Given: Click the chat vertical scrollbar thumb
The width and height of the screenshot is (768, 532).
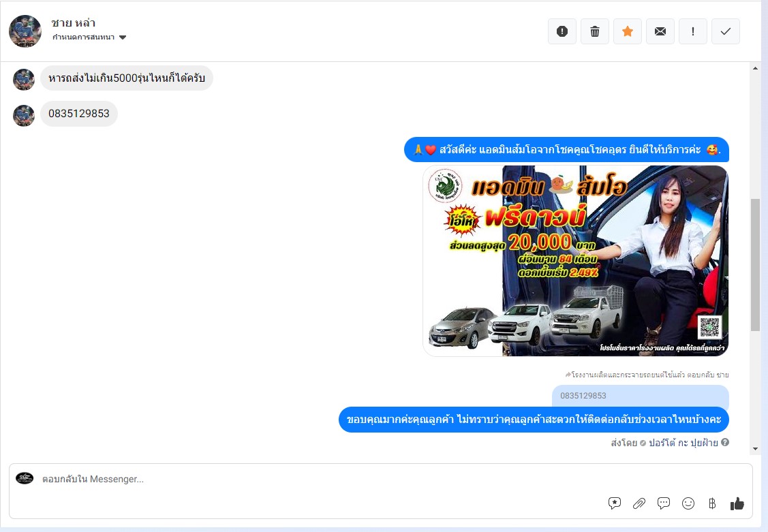Looking at the screenshot, I should coord(755,265).
